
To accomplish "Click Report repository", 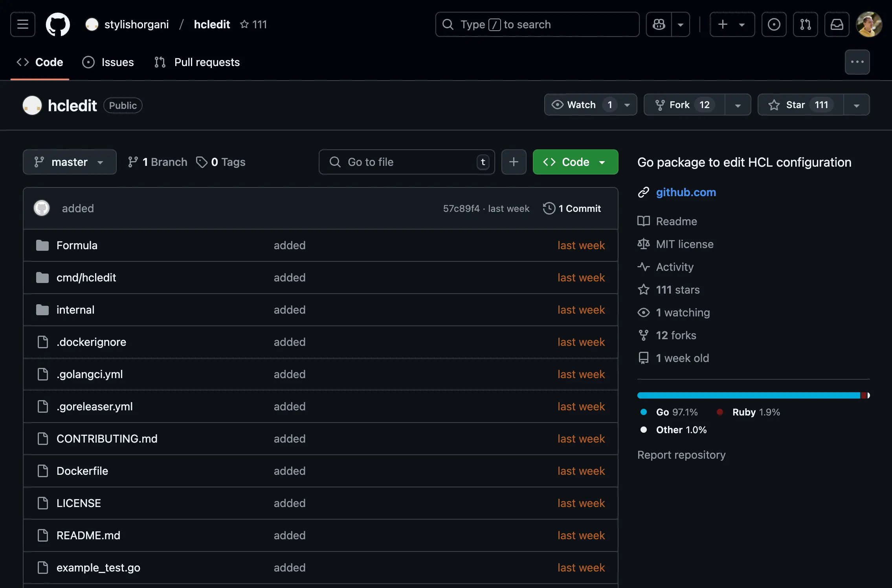I will point(681,455).
